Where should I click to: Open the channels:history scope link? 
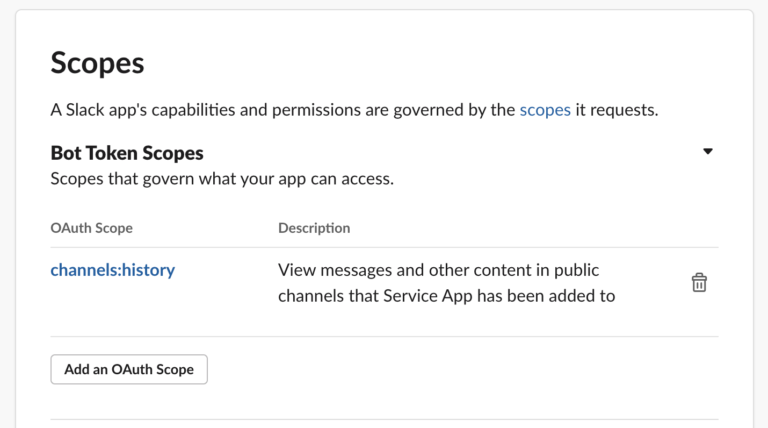112,270
